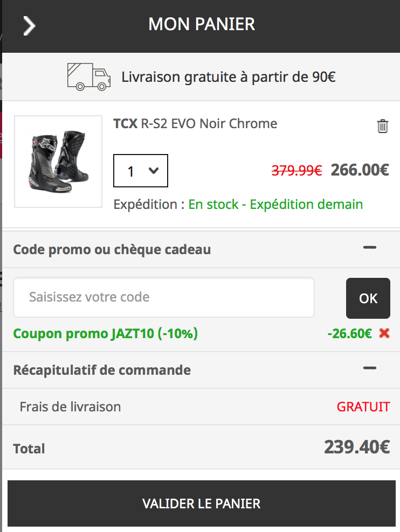Collapse the Récapitulatif de commande section

coord(370,368)
